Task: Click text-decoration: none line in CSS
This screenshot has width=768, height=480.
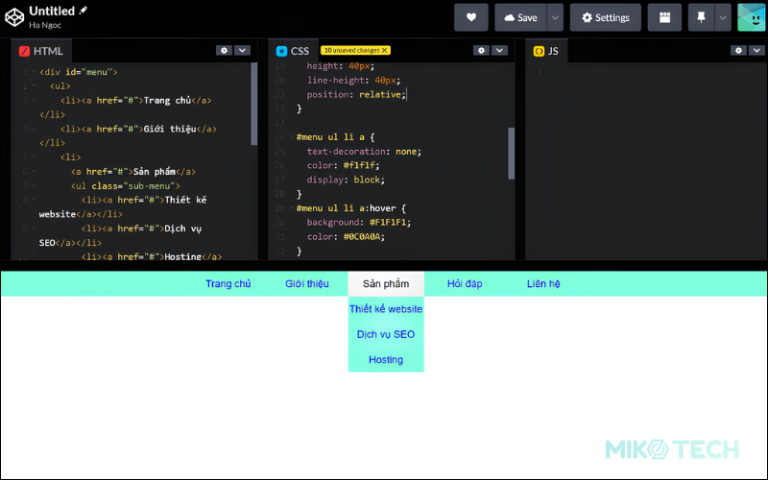Action: pyautogui.click(x=364, y=151)
